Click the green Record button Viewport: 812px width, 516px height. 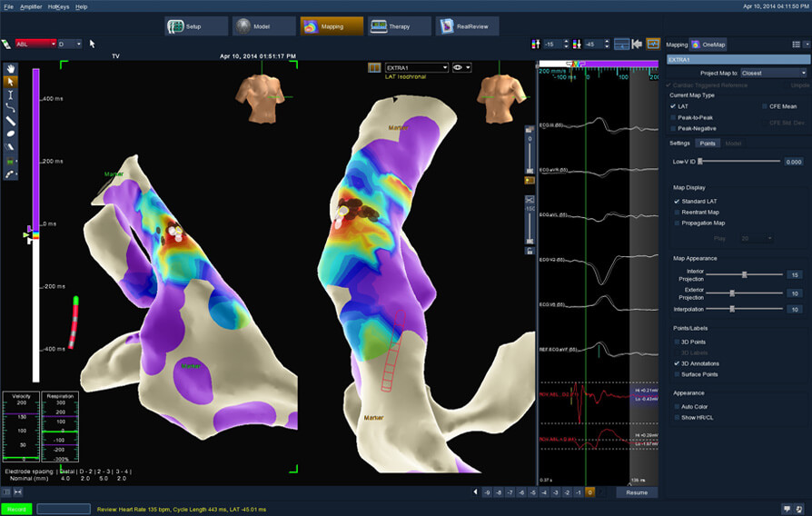point(16,509)
